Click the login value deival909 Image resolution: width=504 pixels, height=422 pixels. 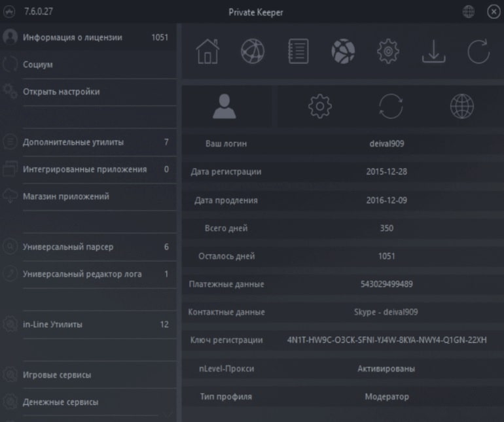click(x=387, y=144)
